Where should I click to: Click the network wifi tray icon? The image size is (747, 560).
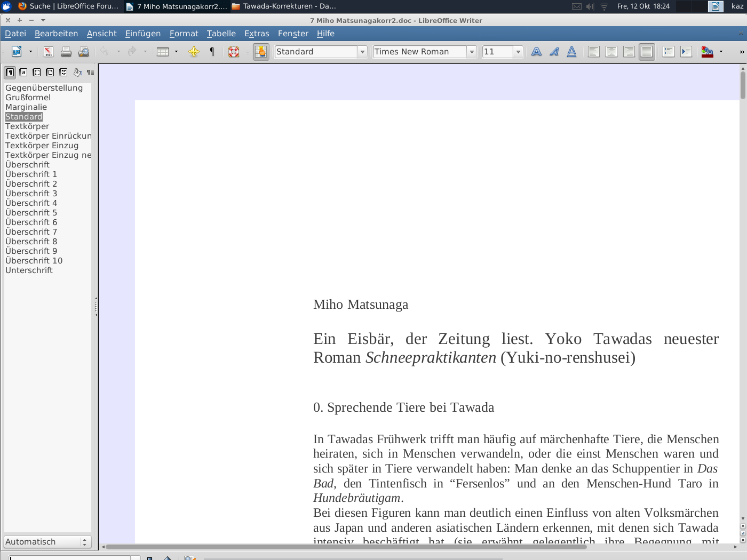click(604, 6)
